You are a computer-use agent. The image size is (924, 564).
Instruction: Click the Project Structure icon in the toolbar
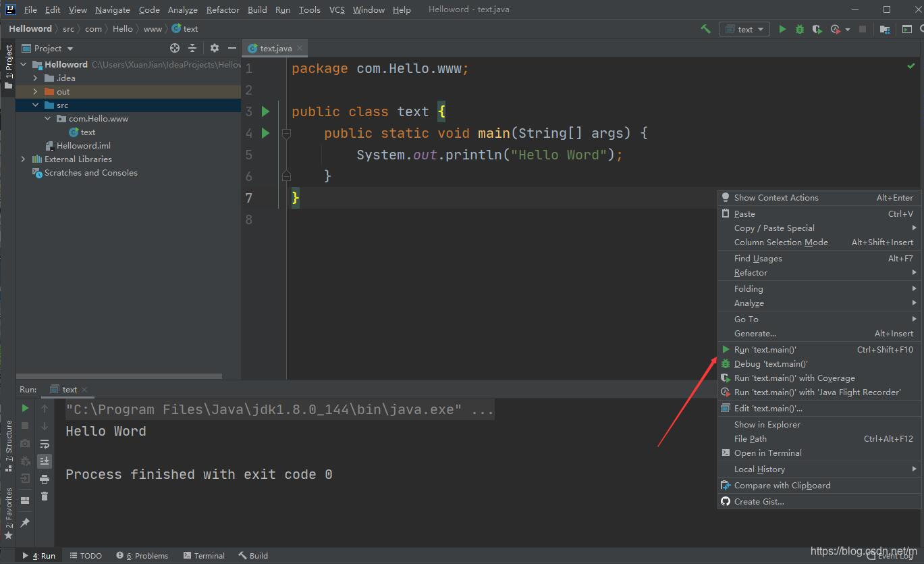point(885,29)
